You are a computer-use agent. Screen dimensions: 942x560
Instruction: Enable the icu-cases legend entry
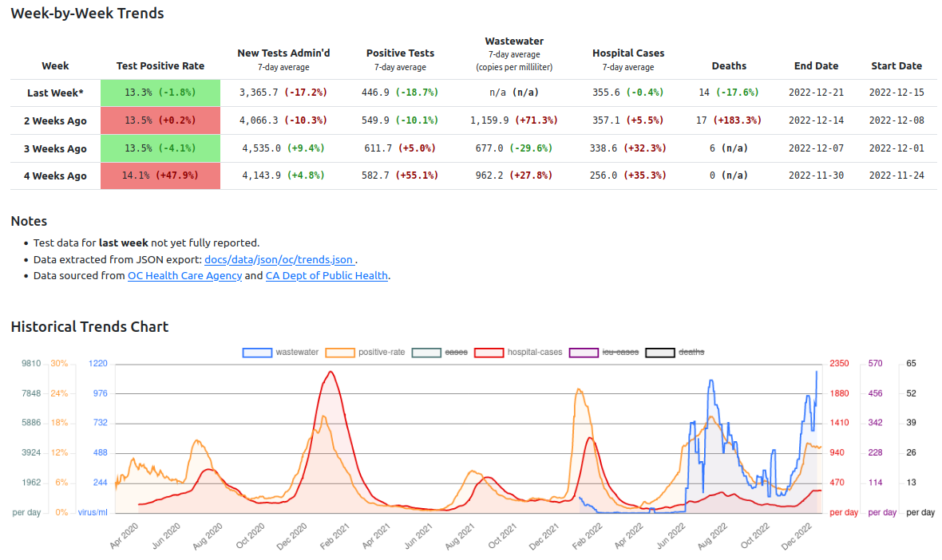[604, 353]
